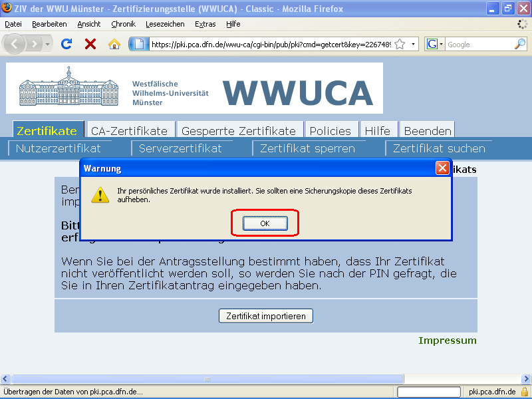Click the Google logo in the search box
Screen dimensions: 532x399
[433, 43]
